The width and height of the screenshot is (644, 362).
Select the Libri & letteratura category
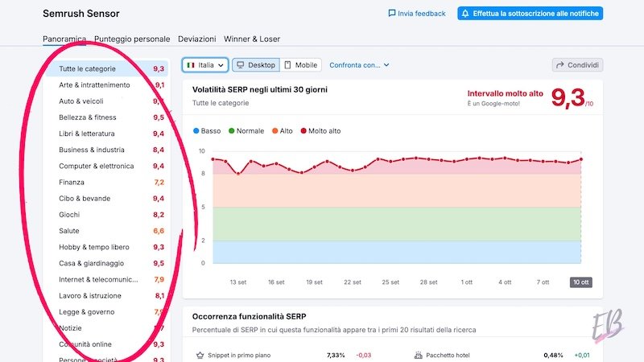pyautogui.click(x=107, y=134)
